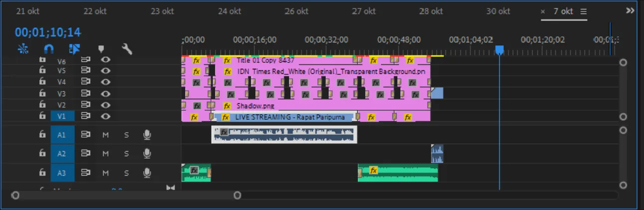Target audio track A2 label
644x210 pixels.
tap(61, 154)
